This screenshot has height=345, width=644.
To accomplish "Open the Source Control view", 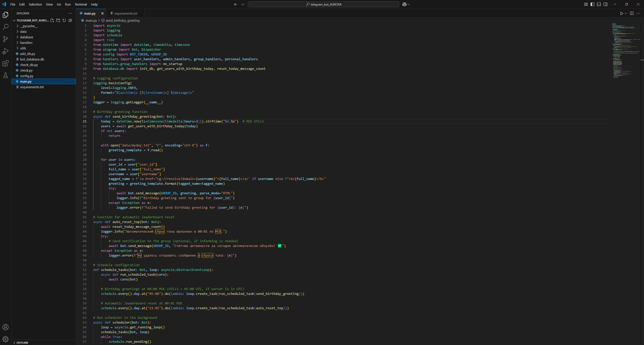I will click(x=6, y=39).
